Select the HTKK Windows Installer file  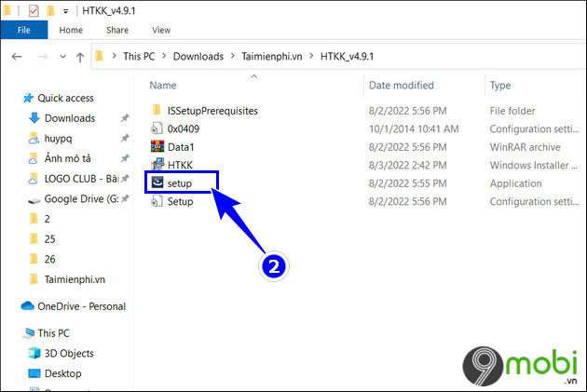click(180, 164)
